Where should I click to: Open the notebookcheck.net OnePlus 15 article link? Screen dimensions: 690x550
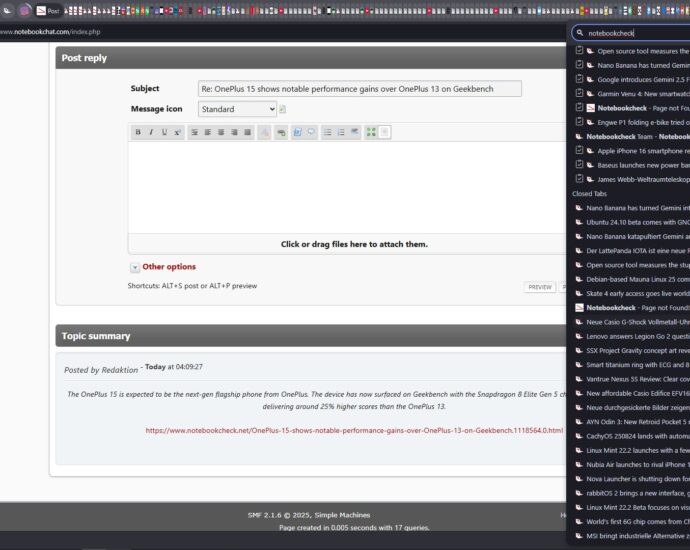coord(354,431)
